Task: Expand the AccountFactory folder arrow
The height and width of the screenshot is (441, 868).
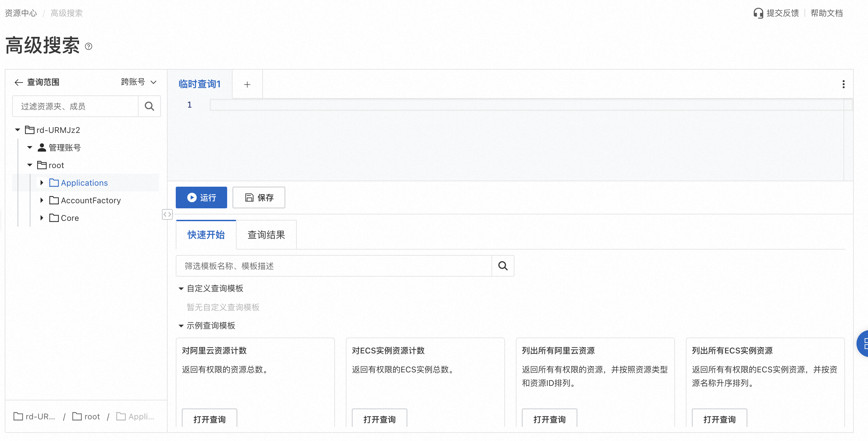Action: pos(42,200)
